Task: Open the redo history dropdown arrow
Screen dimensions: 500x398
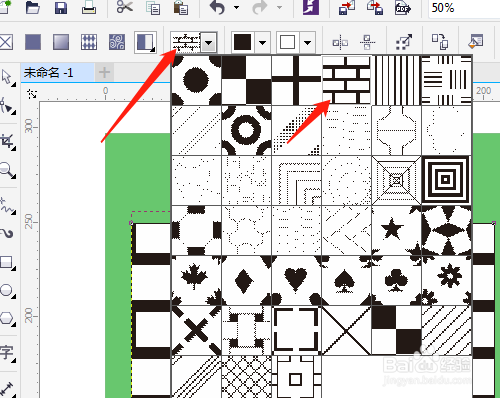Action: [x=279, y=7]
